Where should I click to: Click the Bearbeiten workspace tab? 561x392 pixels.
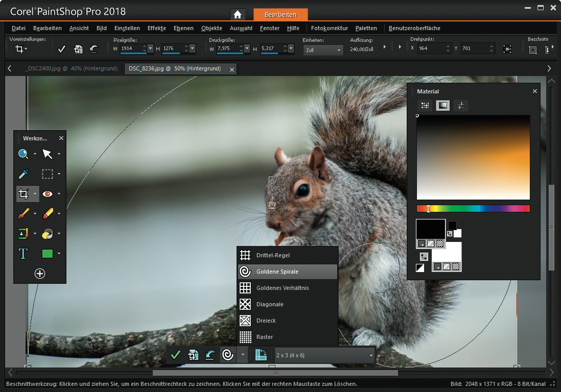pos(280,14)
